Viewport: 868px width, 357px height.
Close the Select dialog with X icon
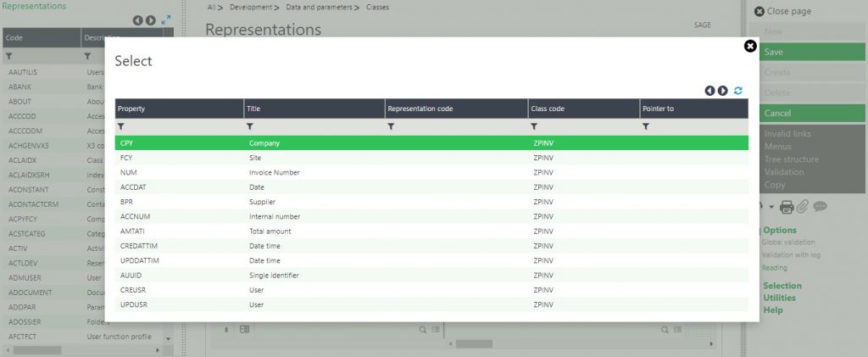(x=749, y=47)
